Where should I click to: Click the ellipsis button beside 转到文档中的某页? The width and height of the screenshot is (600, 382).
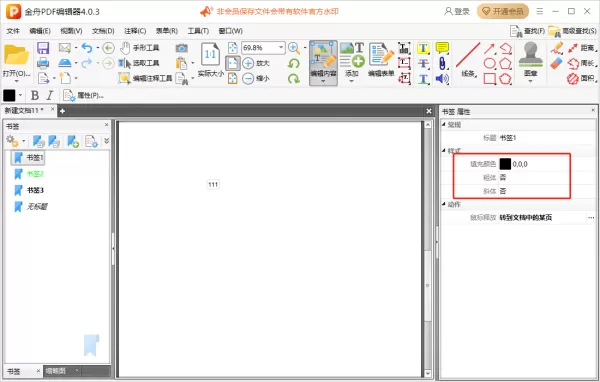591,217
